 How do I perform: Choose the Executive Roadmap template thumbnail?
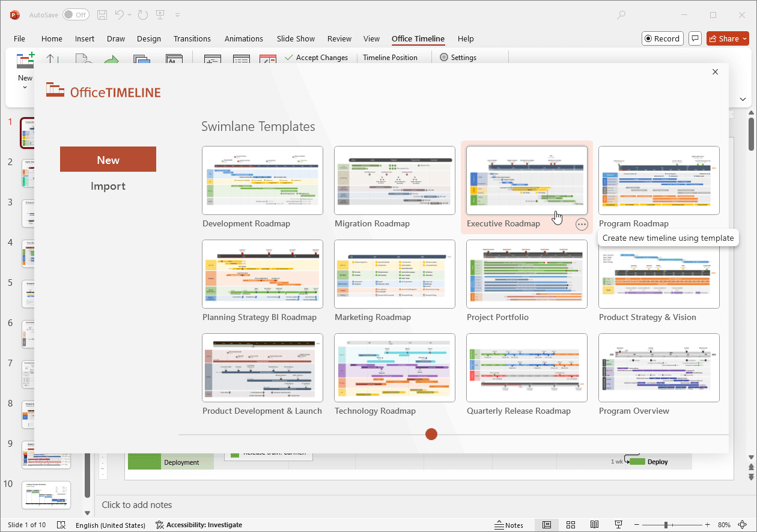(x=527, y=181)
